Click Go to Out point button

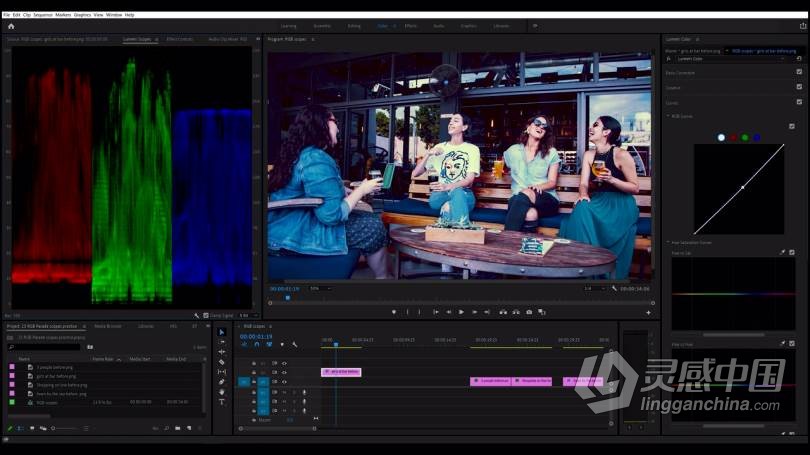tap(487, 312)
